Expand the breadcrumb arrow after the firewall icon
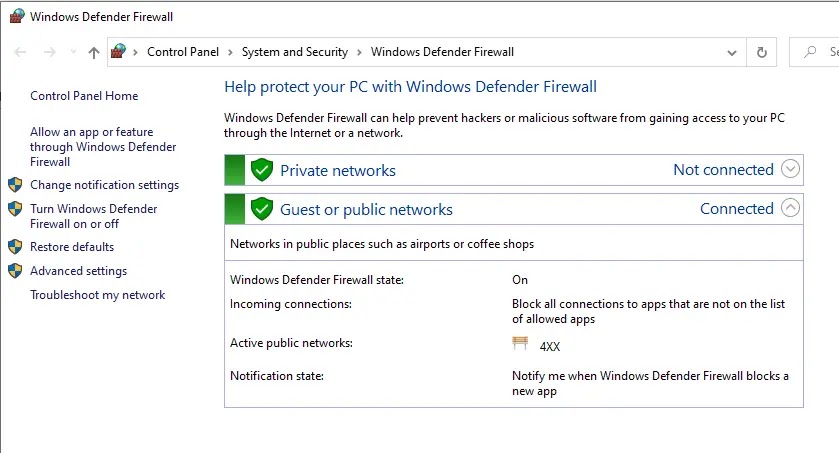This screenshot has height=453, width=839. click(136, 52)
